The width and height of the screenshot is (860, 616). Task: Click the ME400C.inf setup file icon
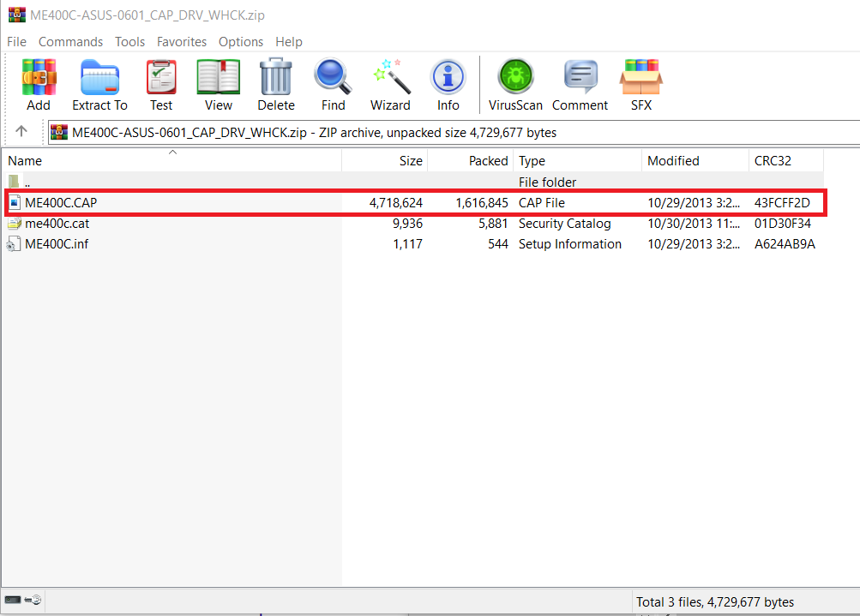coord(14,244)
